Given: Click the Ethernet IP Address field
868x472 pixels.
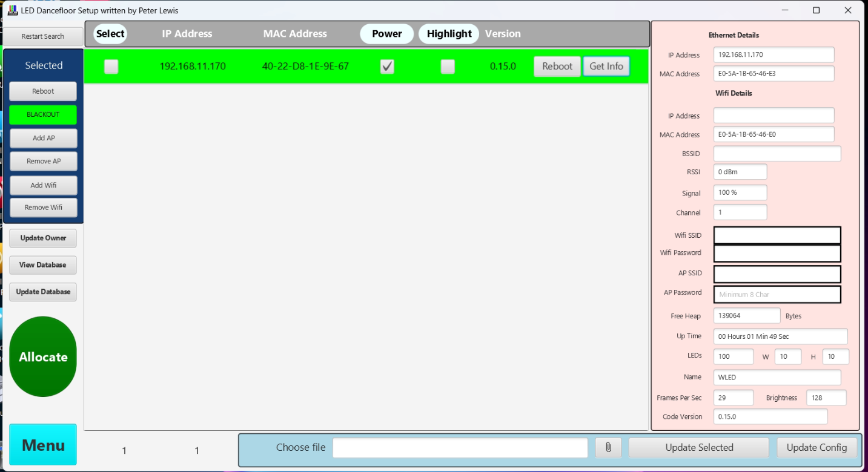Looking at the screenshot, I should (x=774, y=54).
